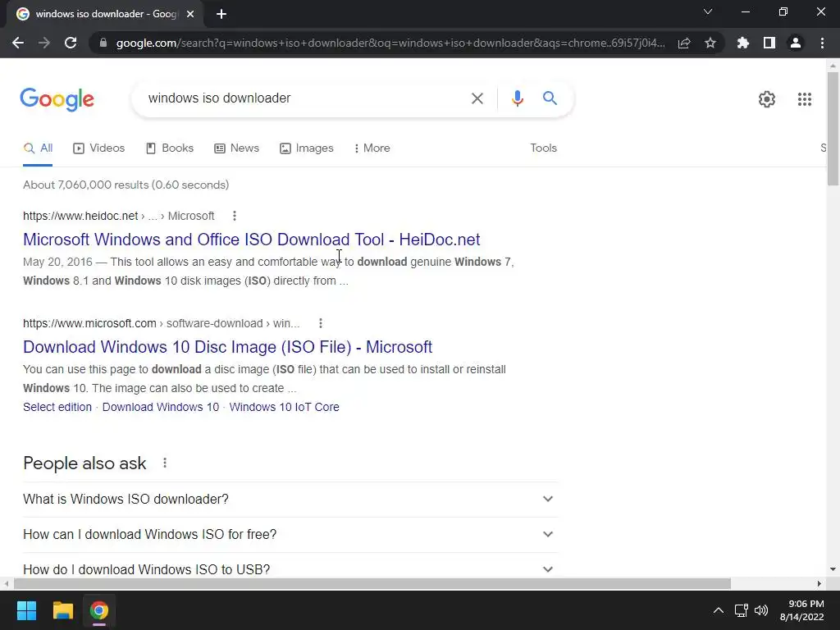Show hidden system tray icons
The height and width of the screenshot is (630, 840).
coord(719,610)
